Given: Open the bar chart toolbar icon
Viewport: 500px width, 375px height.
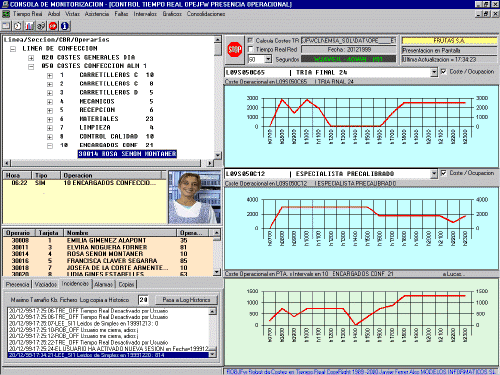Looking at the screenshot, I should [x=29, y=26].
